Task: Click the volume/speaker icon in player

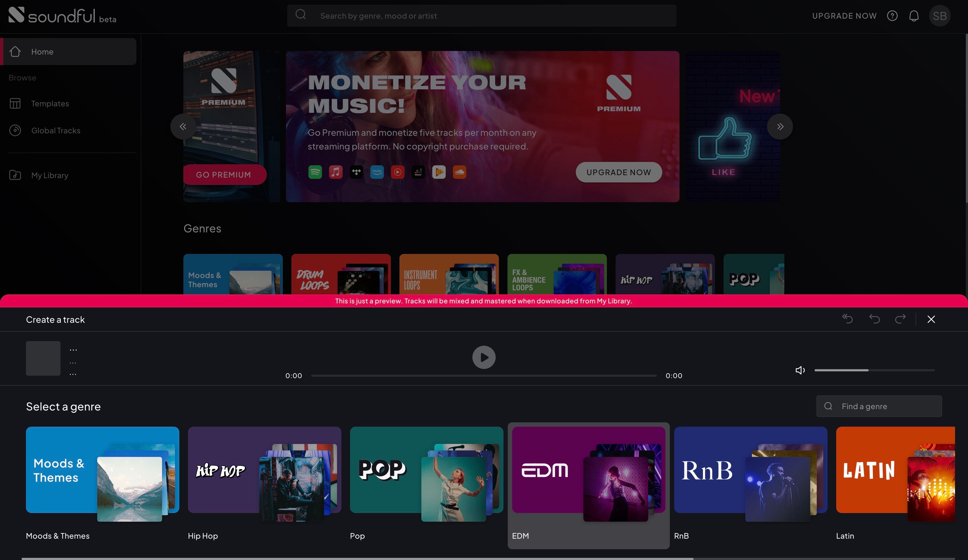Action: 800,369
